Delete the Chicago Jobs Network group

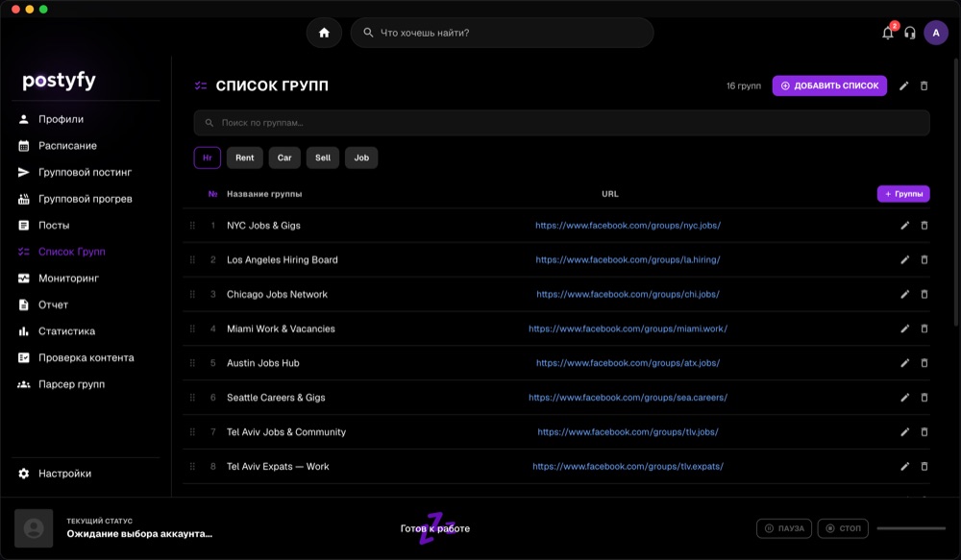click(924, 294)
